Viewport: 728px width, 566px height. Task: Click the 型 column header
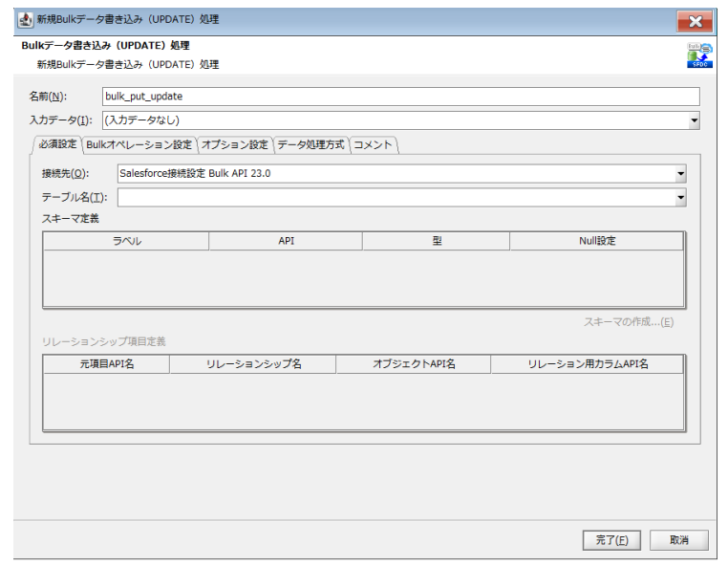(x=437, y=241)
